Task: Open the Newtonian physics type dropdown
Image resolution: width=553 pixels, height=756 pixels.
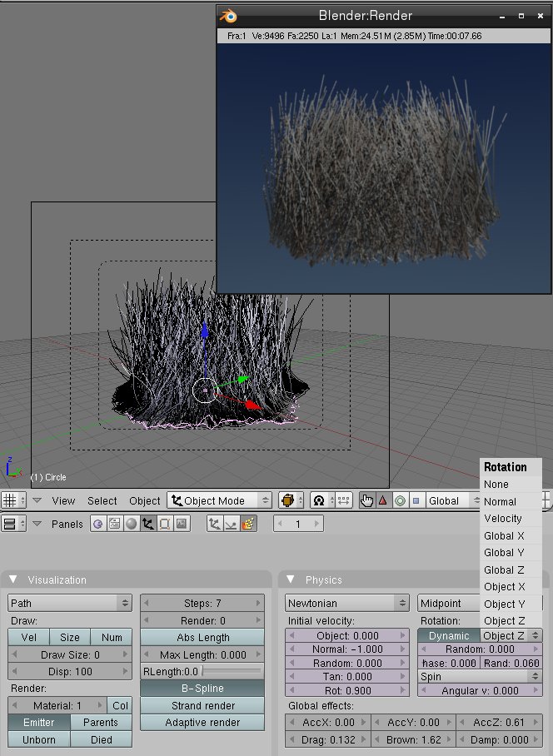Action: click(346, 603)
